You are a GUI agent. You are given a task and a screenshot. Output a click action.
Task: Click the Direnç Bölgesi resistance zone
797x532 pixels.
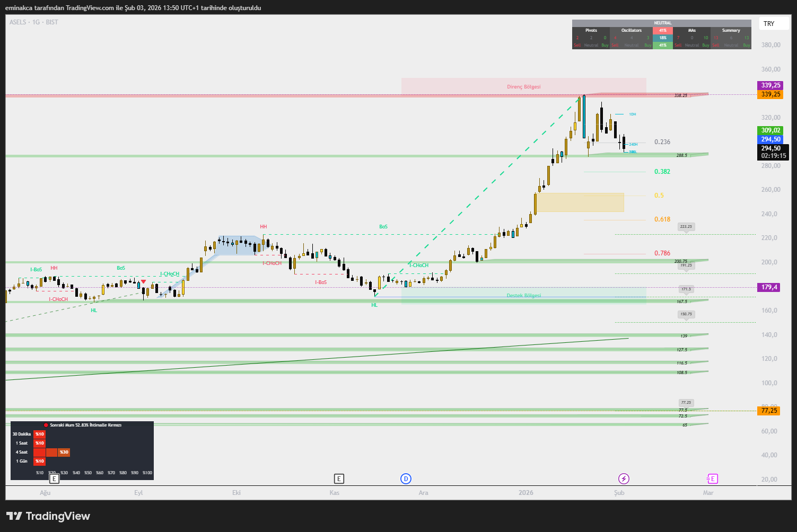[x=523, y=86]
